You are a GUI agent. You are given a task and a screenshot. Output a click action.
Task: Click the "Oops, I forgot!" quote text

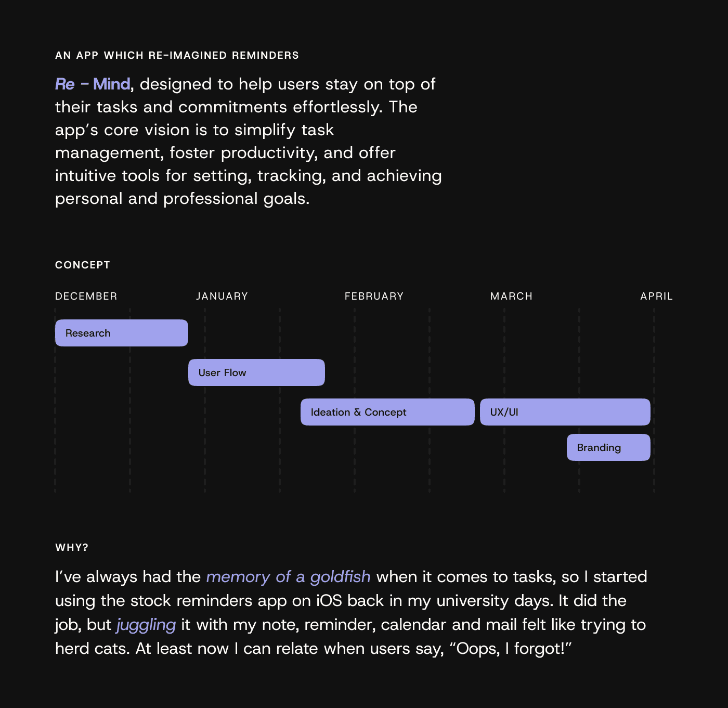[510, 649]
